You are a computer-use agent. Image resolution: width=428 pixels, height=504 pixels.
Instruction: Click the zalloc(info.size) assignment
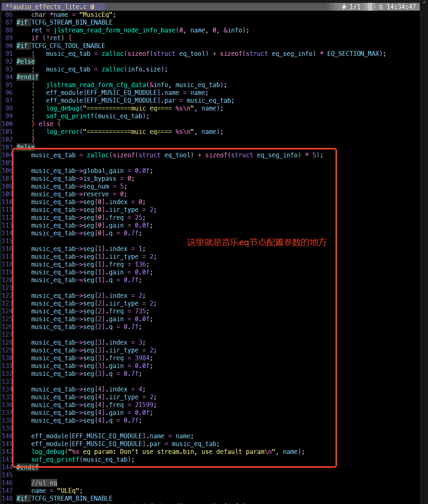[x=107, y=69]
